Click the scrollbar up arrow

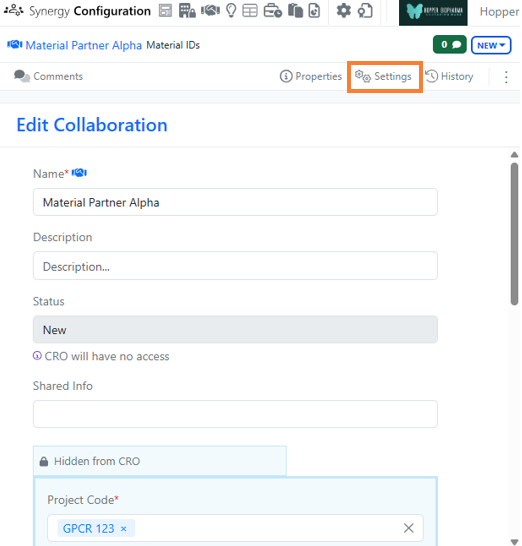coord(514,155)
